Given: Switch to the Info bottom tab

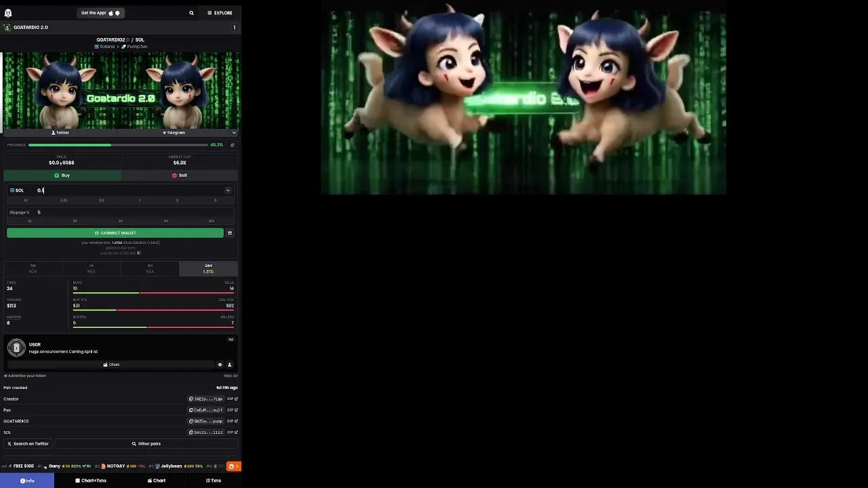Looking at the screenshot, I should [x=27, y=481].
